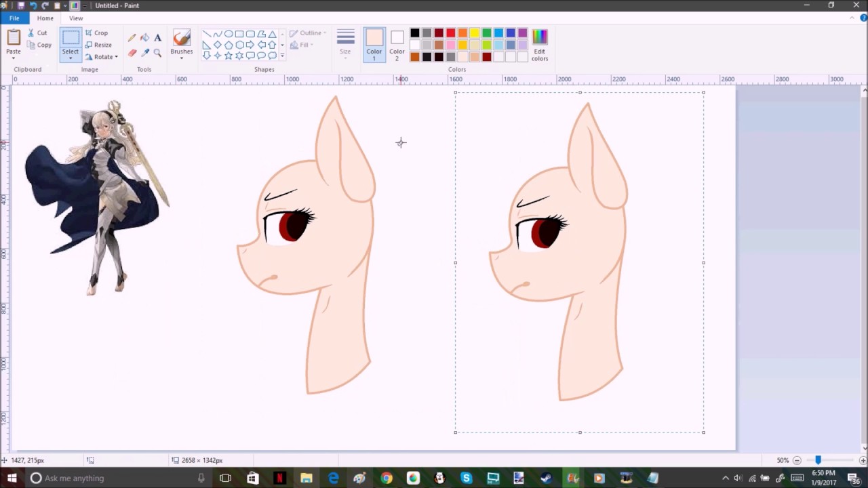Open Netflix from the taskbar

click(x=279, y=478)
